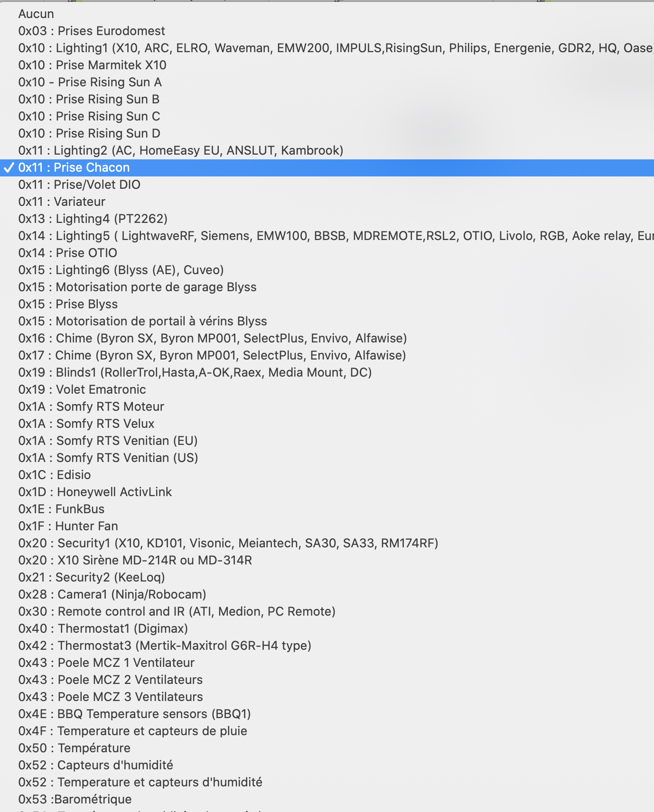
Task: Pick '0x42 : Thermostat3 (Mertik-Maxitrol)'
Action: (x=327, y=646)
